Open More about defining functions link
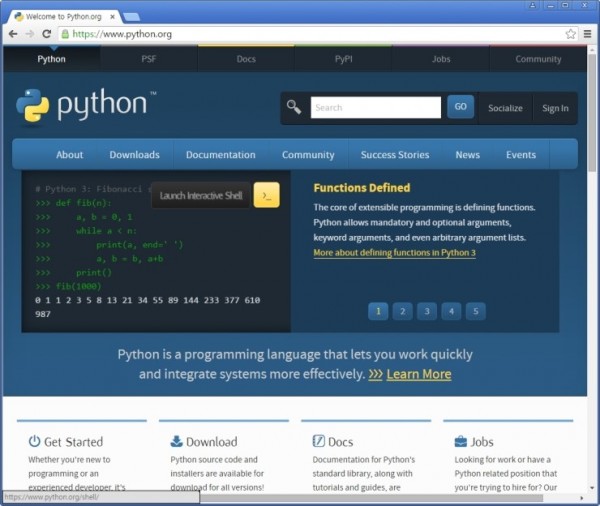This screenshot has height=506, width=600. (395, 253)
